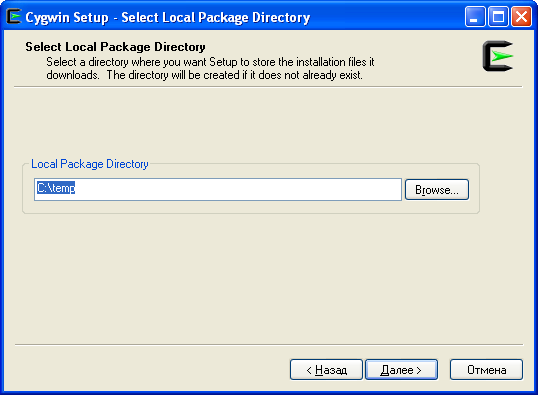This screenshot has height=395, width=538.
Task: Continue with the Далее button
Action: click(401, 370)
